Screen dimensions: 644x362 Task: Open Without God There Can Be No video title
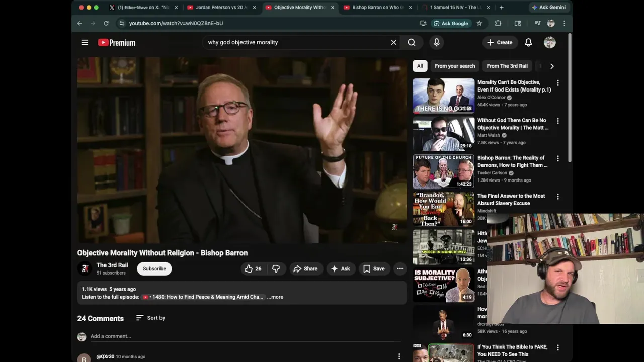click(x=513, y=124)
